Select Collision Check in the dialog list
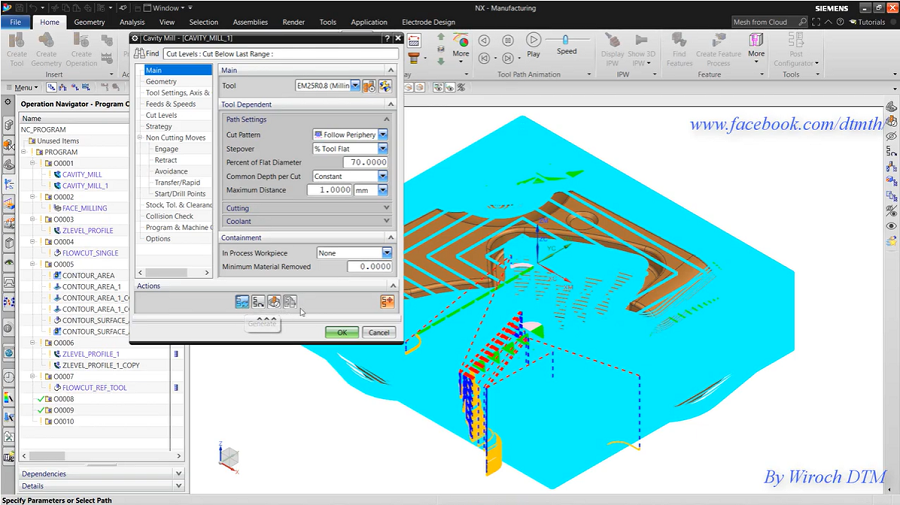This screenshot has height=505, width=900. [x=169, y=216]
